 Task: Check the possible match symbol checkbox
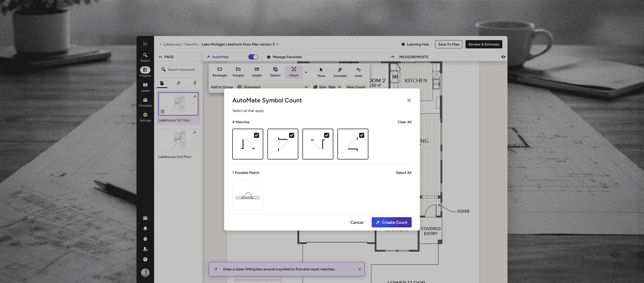pyautogui.click(x=256, y=186)
